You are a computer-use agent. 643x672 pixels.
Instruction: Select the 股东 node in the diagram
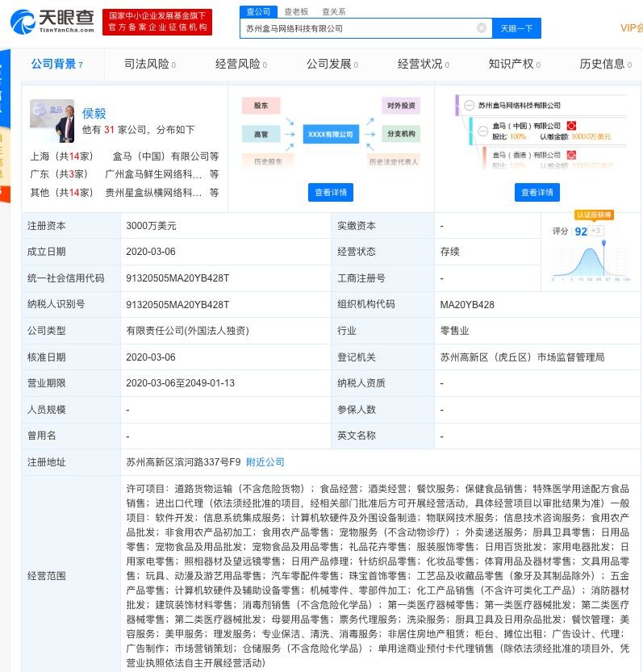261,106
